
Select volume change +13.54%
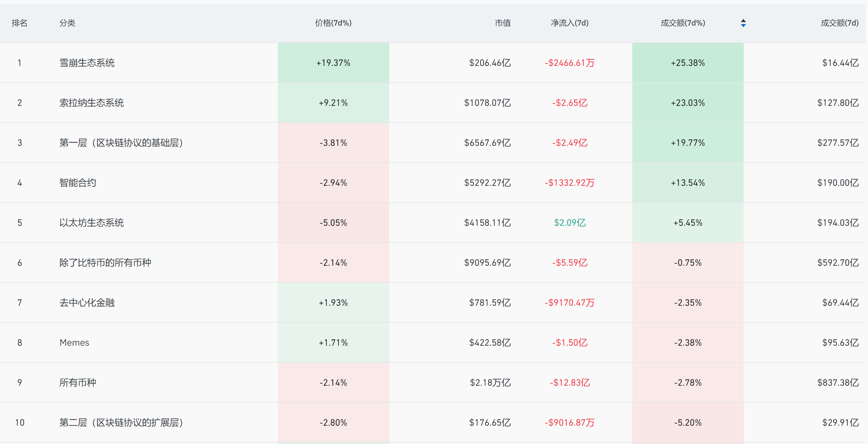(688, 183)
